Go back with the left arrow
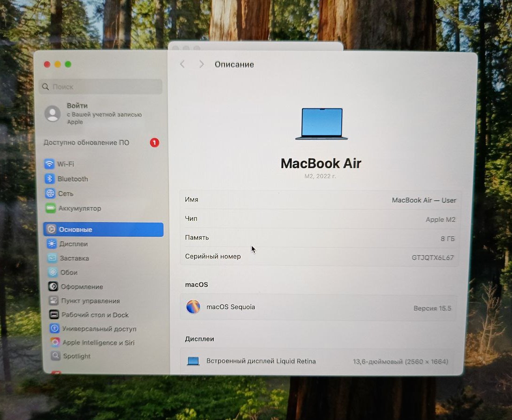The image size is (512, 420). pyautogui.click(x=182, y=64)
